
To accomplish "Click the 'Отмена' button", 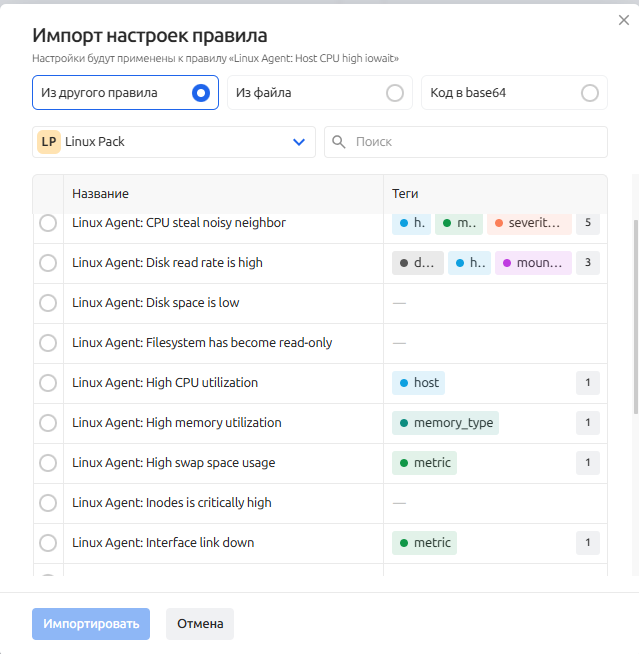I will point(200,624).
